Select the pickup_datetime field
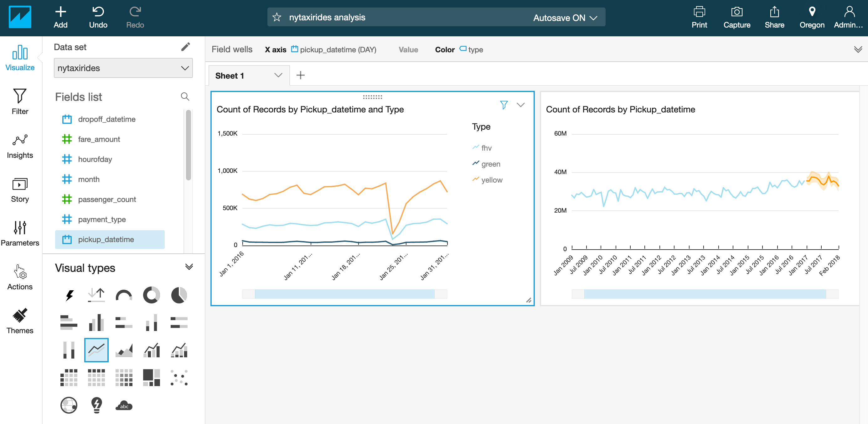868x424 pixels. (x=110, y=240)
